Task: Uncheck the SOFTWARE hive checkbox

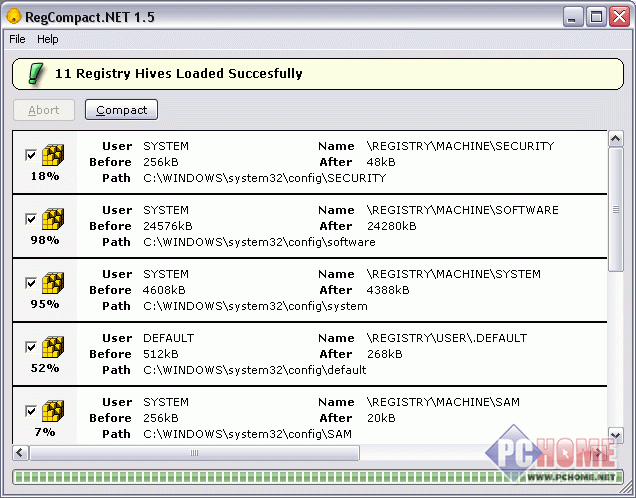Action: pyautogui.click(x=31, y=219)
